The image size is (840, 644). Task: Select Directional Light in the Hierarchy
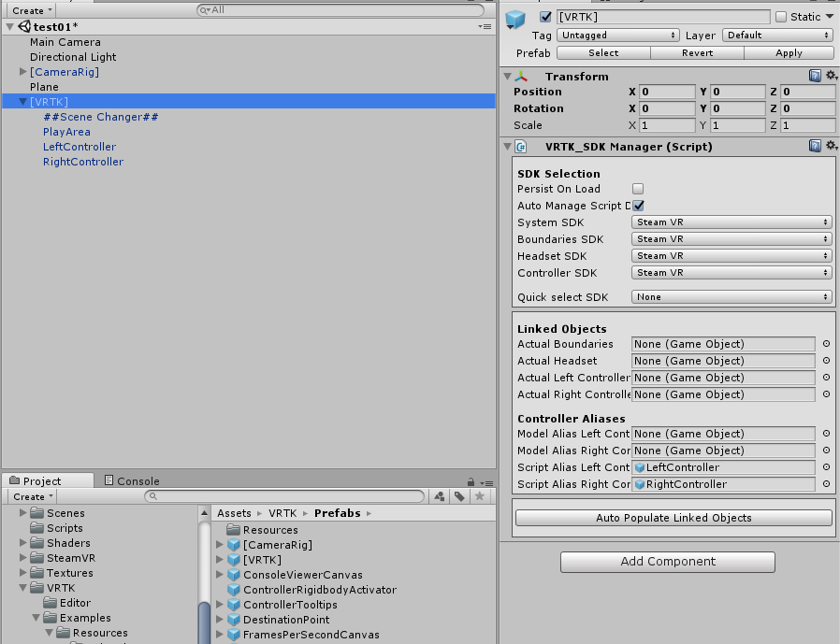[73, 57]
